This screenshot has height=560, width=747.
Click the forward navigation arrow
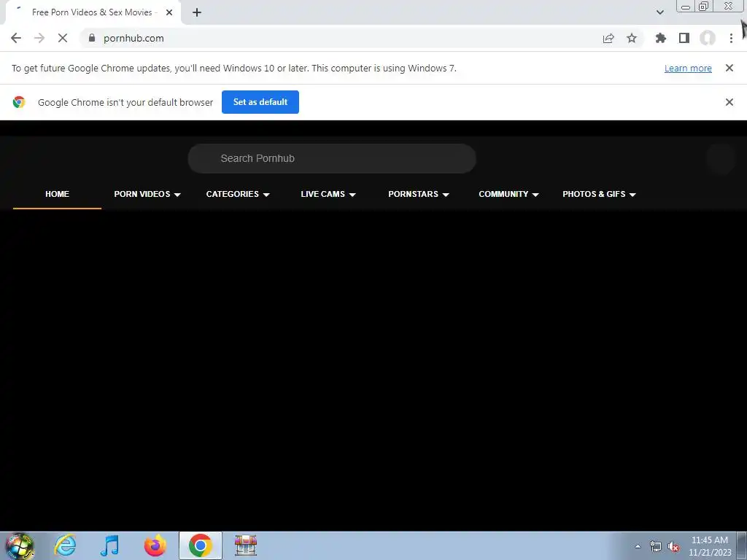coord(39,38)
